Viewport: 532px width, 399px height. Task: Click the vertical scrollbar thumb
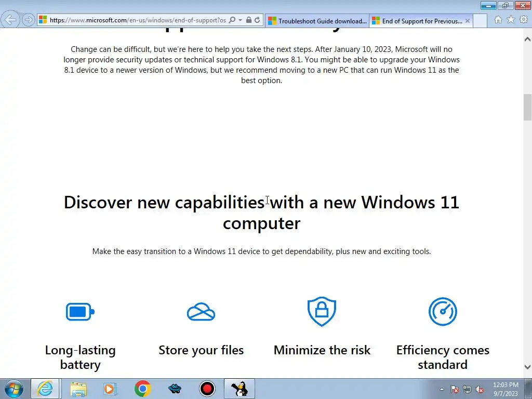point(527,107)
